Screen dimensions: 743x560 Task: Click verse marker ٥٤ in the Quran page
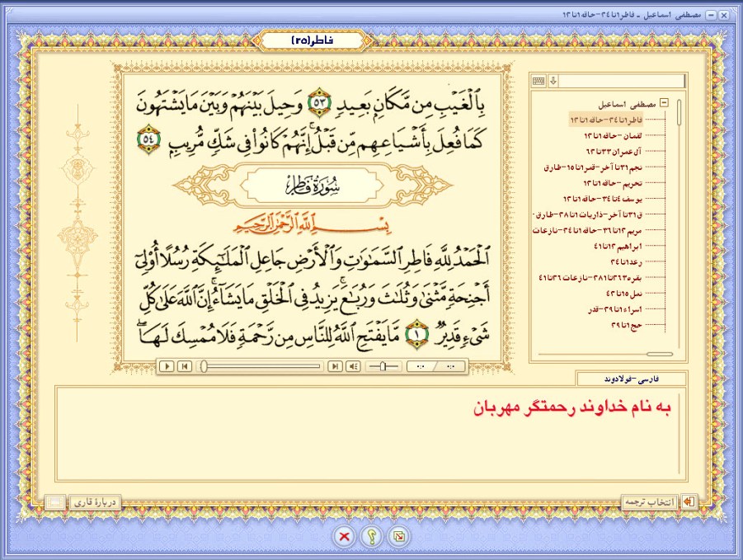click(x=148, y=139)
